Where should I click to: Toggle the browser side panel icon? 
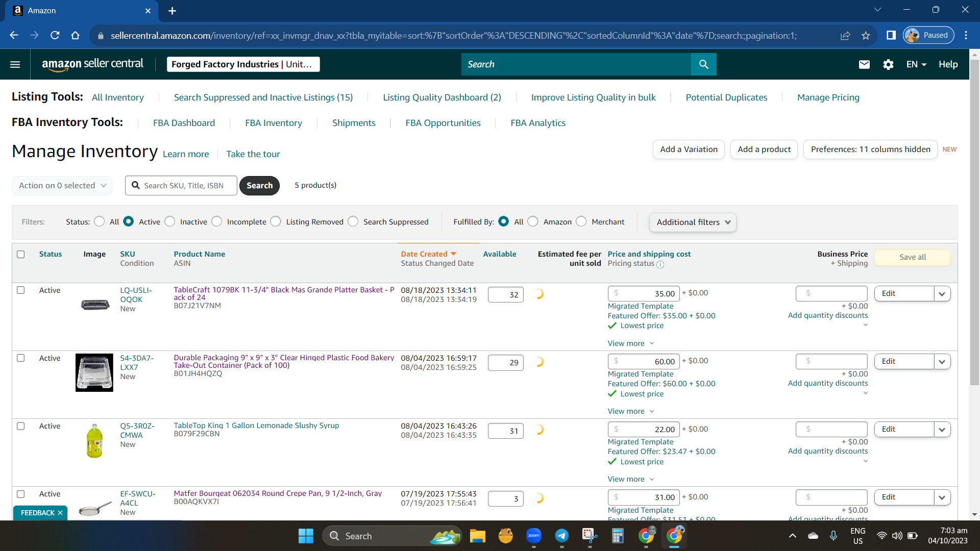click(x=891, y=35)
